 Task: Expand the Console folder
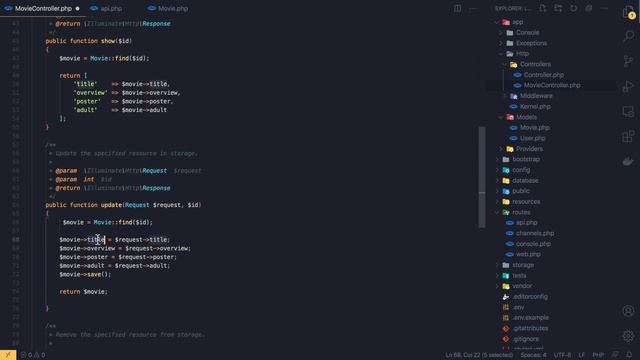pos(527,33)
